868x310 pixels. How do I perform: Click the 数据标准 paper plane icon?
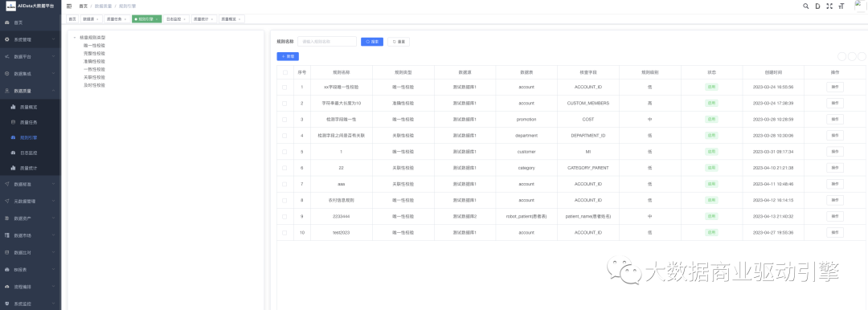pos(6,185)
